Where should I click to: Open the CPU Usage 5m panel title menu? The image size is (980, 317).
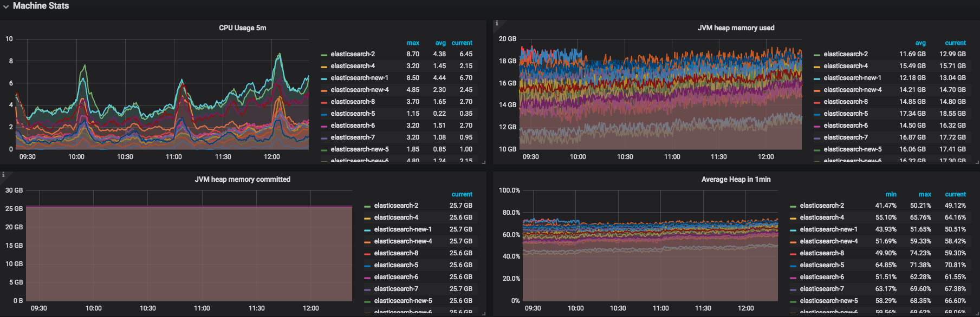(242, 28)
